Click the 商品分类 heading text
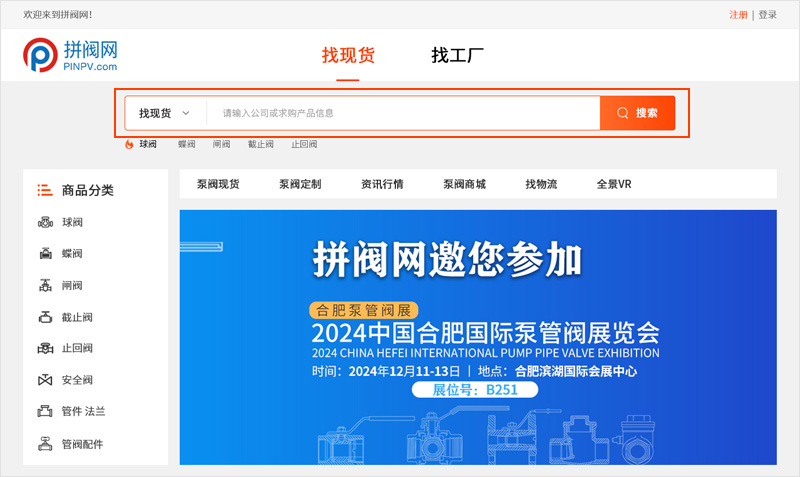The width and height of the screenshot is (800, 477). tap(87, 190)
